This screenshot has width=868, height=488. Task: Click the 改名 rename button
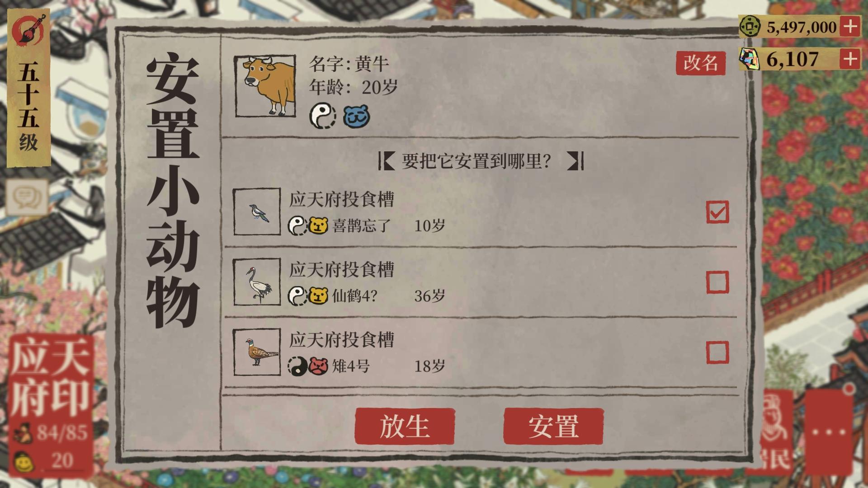(x=701, y=63)
